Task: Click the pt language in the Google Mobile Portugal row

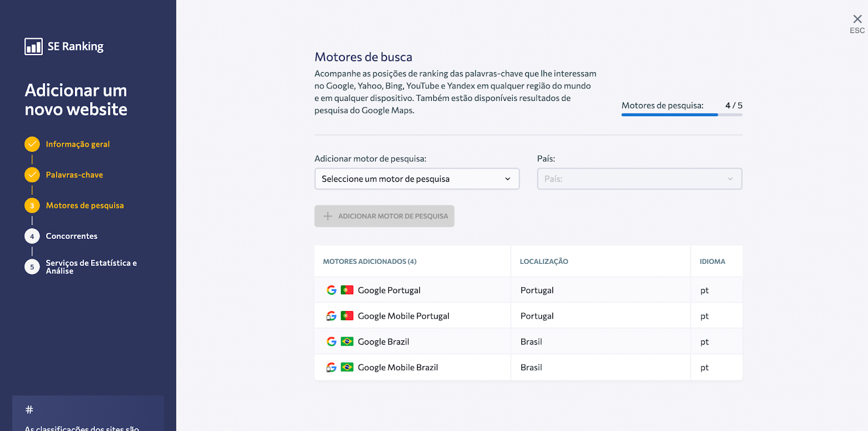Action: [x=704, y=316]
